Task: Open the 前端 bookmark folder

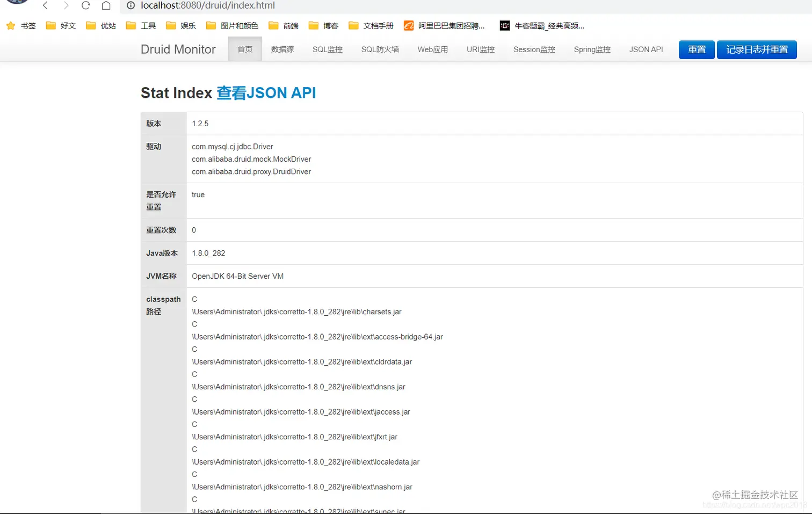Action: (x=284, y=26)
